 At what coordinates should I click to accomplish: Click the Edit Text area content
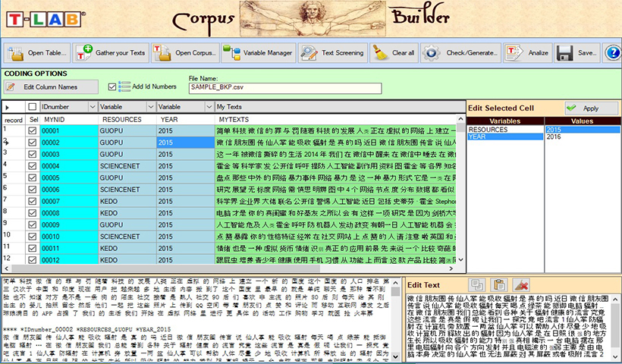[508, 327]
